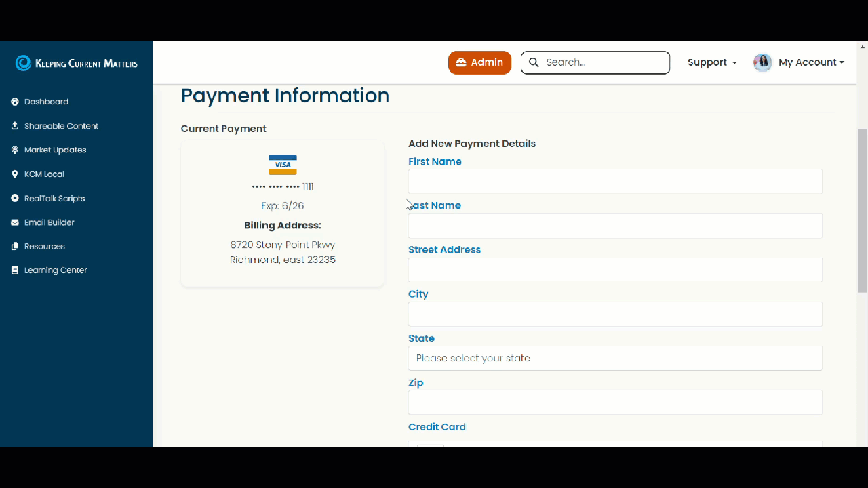Click the Keeping Current Matters logo
868x488 pixels.
pos(76,63)
